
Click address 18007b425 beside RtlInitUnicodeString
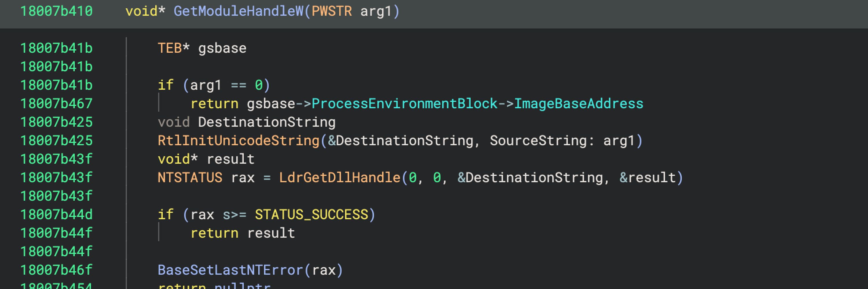point(56,141)
